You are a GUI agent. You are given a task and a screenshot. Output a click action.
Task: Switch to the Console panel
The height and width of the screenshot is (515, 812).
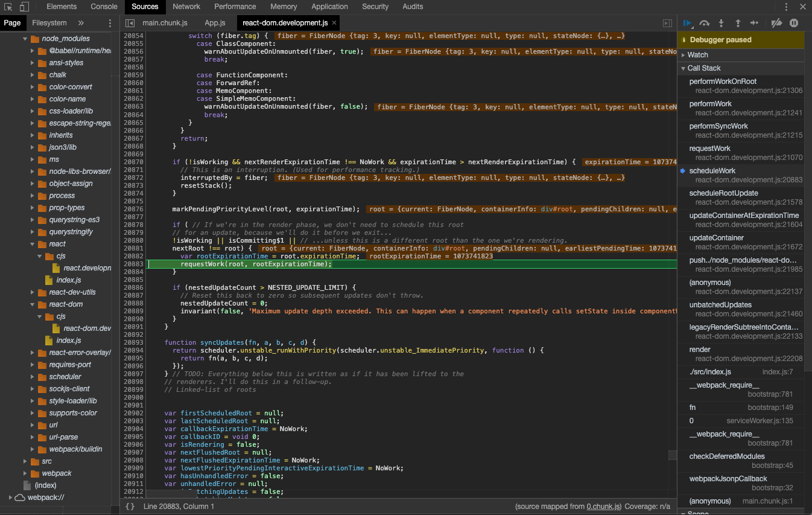(x=104, y=7)
